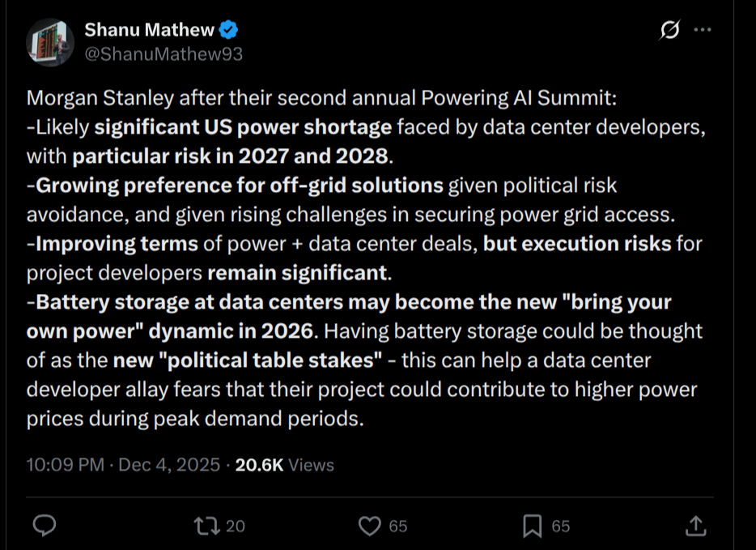Screen dimensions: 756x550
Task: Click the repost count of 20
Action: 236,527
